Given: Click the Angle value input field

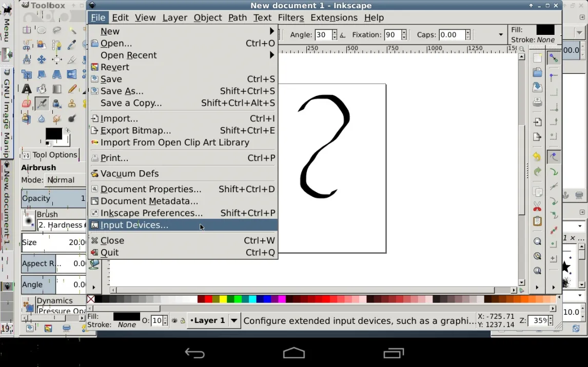Looking at the screenshot, I should tap(323, 35).
